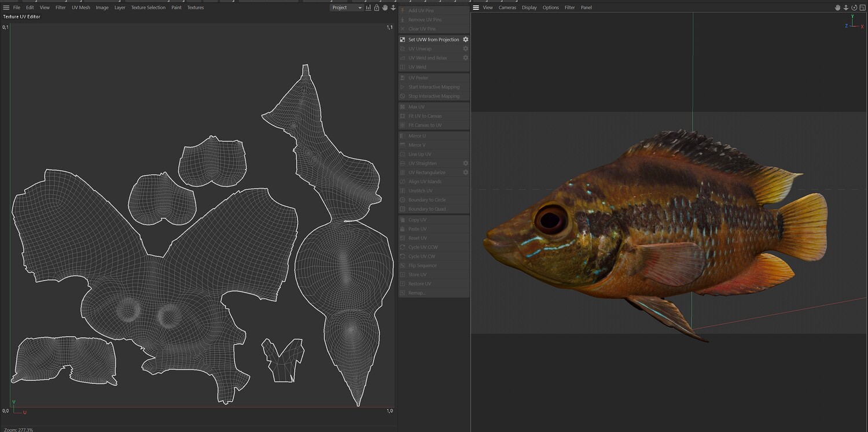Toggle the viewport layout icon at the top right
The image size is (868, 432).
click(862, 8)
